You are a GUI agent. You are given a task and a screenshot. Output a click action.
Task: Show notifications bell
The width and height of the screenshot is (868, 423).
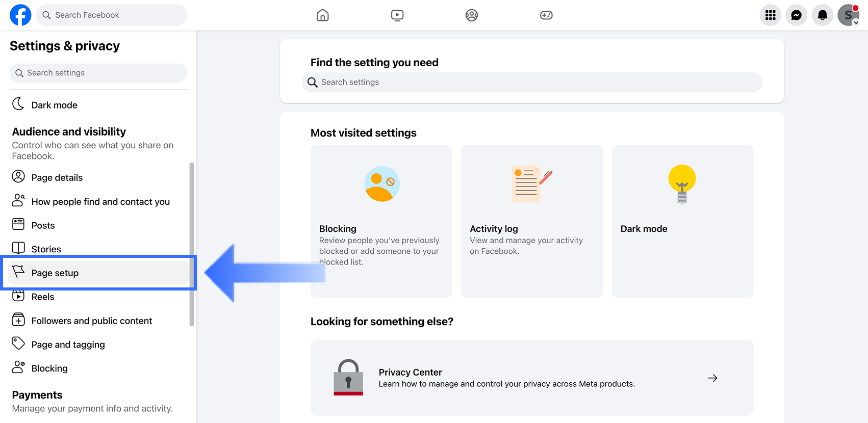point(823,15)
